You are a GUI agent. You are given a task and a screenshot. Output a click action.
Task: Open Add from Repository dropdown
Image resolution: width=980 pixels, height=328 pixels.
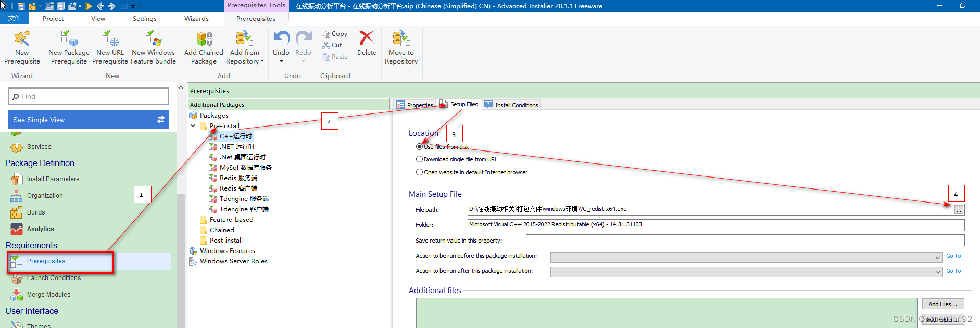[245, 47]
